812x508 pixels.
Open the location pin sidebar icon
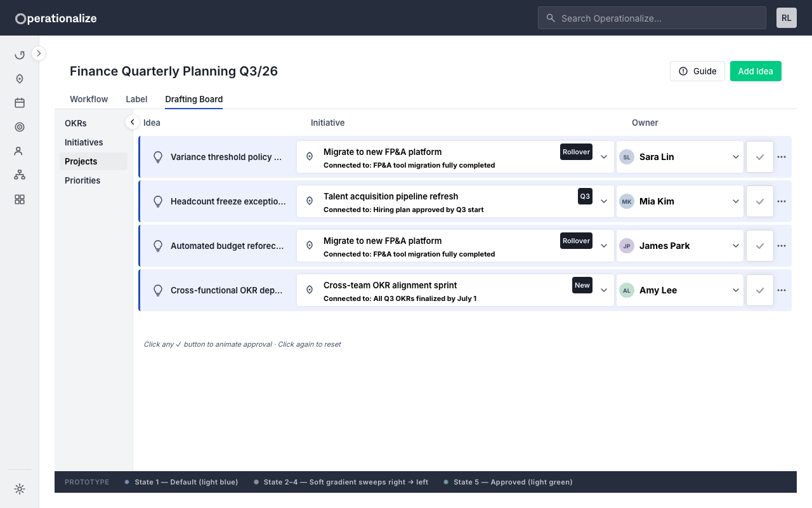(x=20, y=79)
